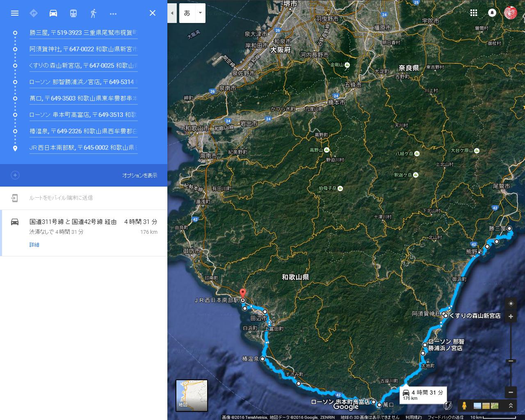Open the hamburger main menu

click(x=15, y=13)
